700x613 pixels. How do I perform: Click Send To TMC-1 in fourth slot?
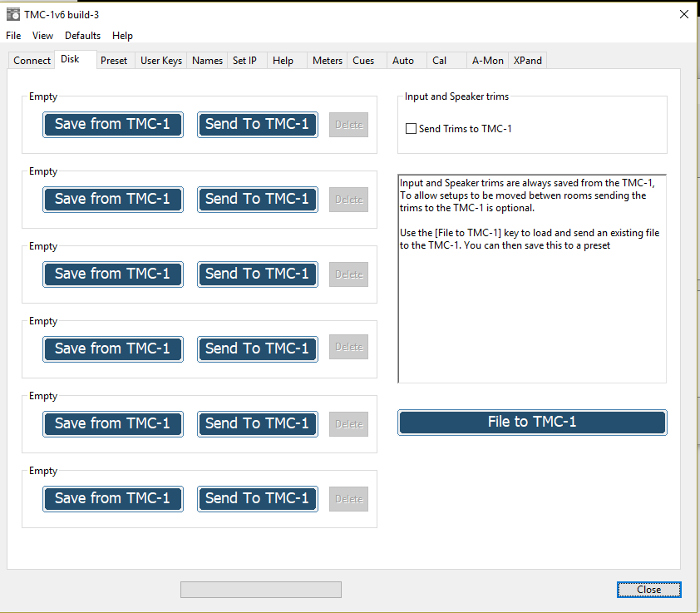(258, 349)
